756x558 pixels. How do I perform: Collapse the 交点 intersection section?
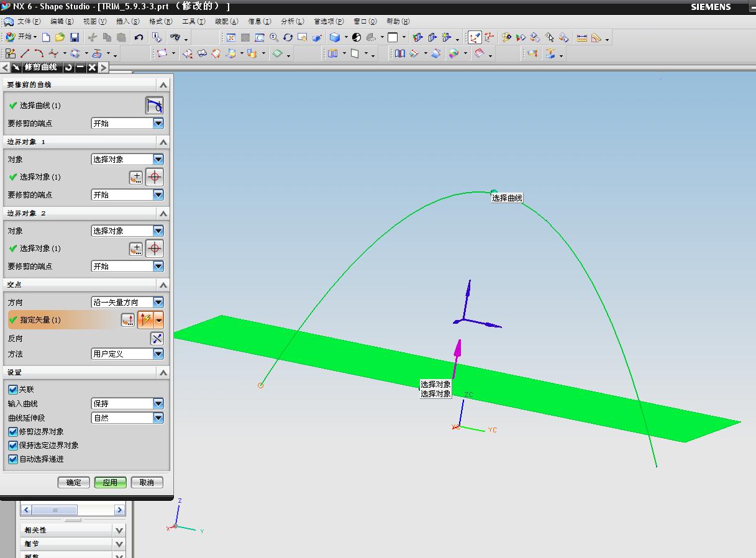(163, 285)
